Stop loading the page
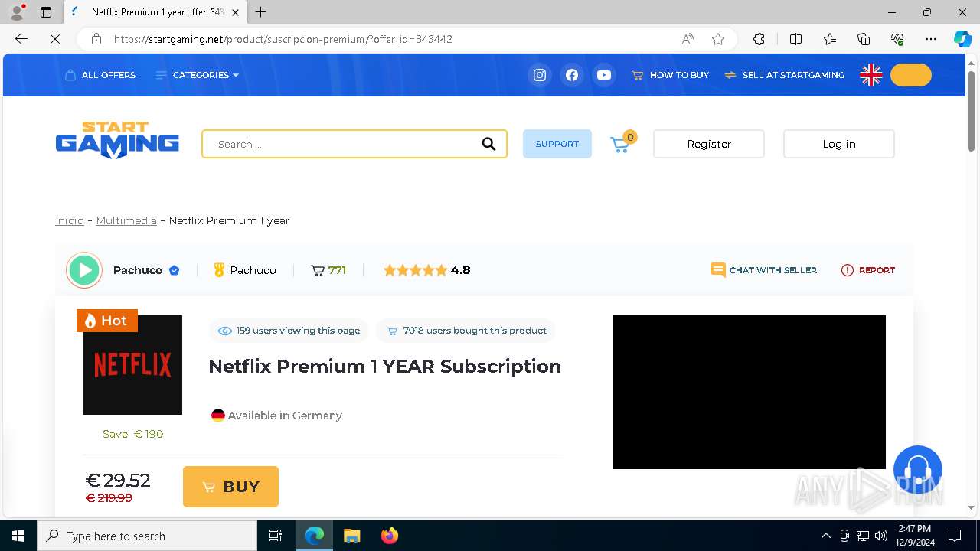Viewport: 980px width, 551px height. click(x=55, y=39)
